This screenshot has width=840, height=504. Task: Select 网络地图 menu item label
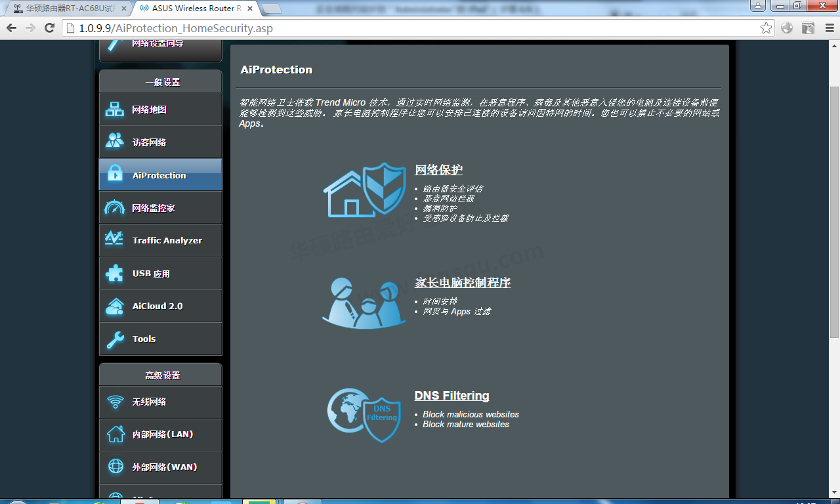pos(149,110)
